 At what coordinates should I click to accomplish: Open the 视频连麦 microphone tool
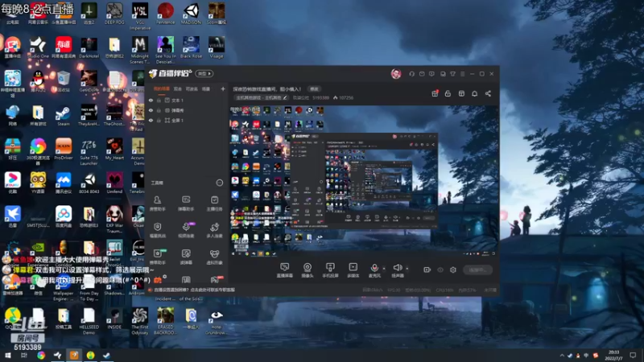[186, 230]
